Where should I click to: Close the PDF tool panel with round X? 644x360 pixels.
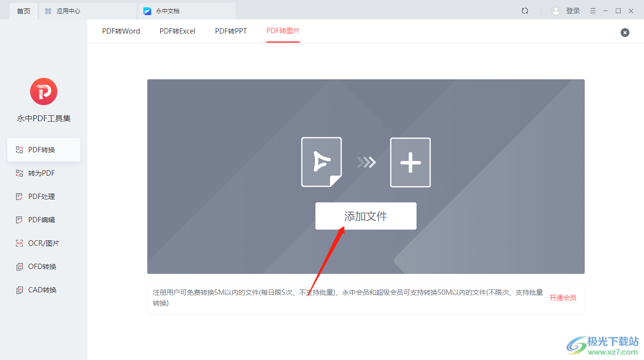point(625,32)
